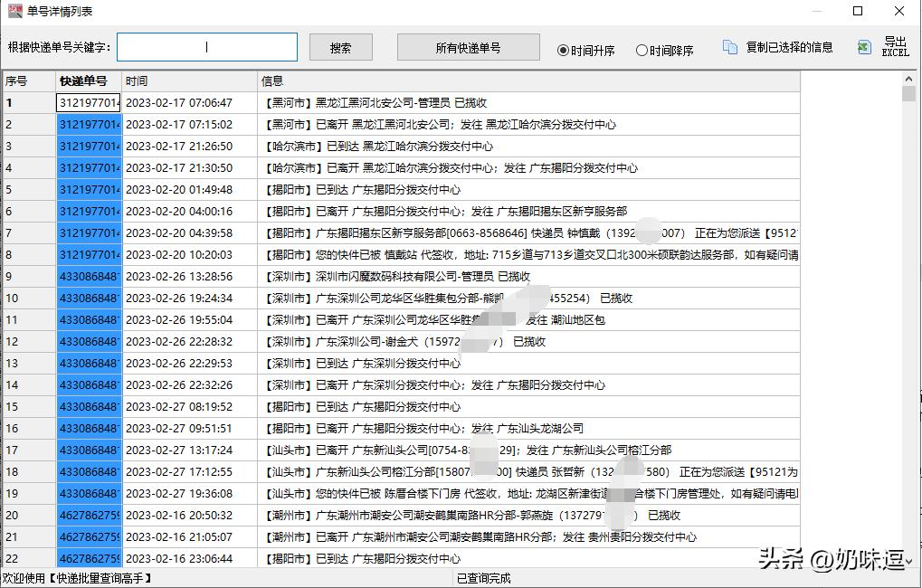The height and width of the screenshot is (588, 922).
Task: Click the 所有快递单号 button
Action: pos(468,47)
